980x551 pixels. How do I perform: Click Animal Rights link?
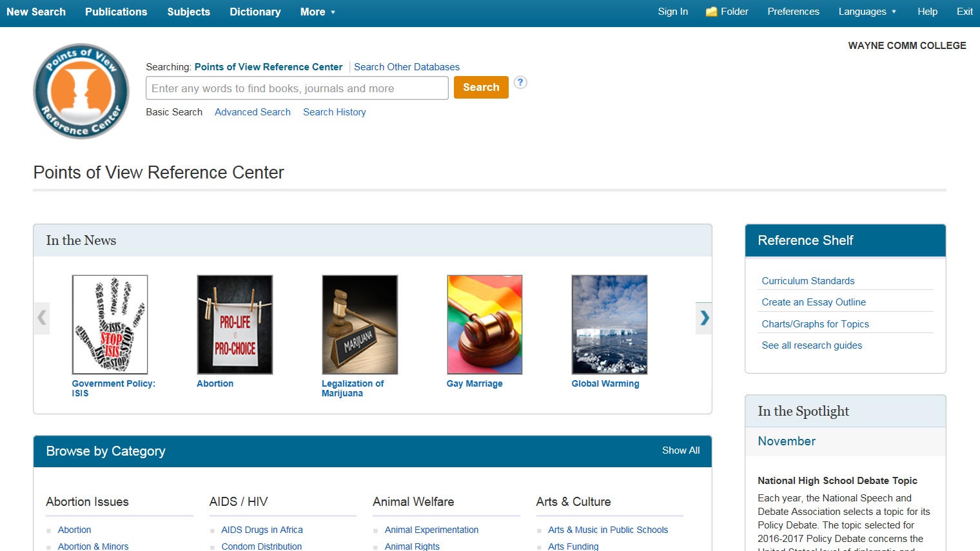412,546
